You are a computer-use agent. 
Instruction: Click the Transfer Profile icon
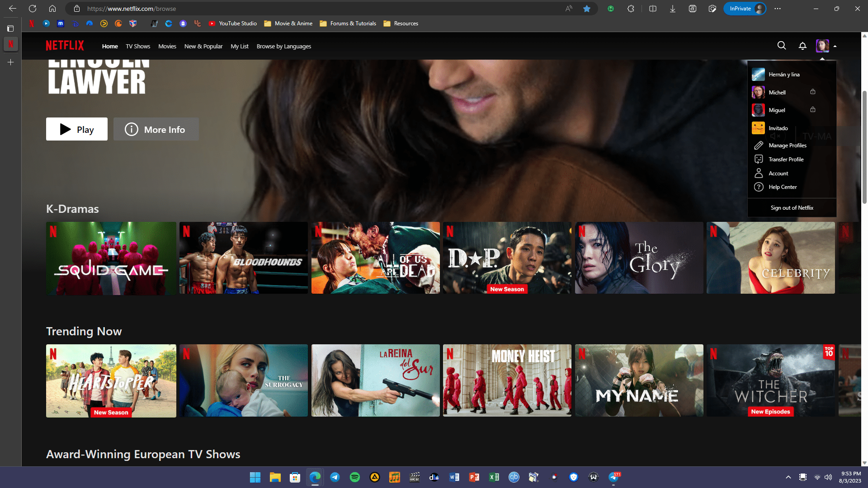click(x=759, y=160)
